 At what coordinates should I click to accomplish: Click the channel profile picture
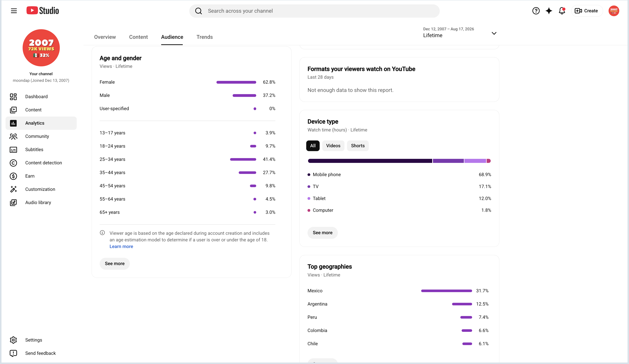click(x=41, y=48)
